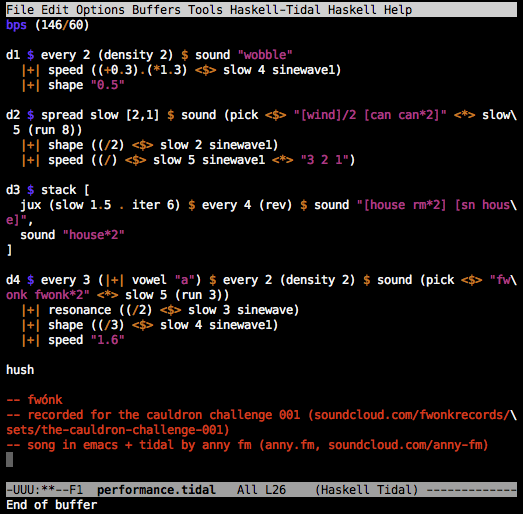Place cursor on the bps (146/60) line

click(x=48, y=25)
